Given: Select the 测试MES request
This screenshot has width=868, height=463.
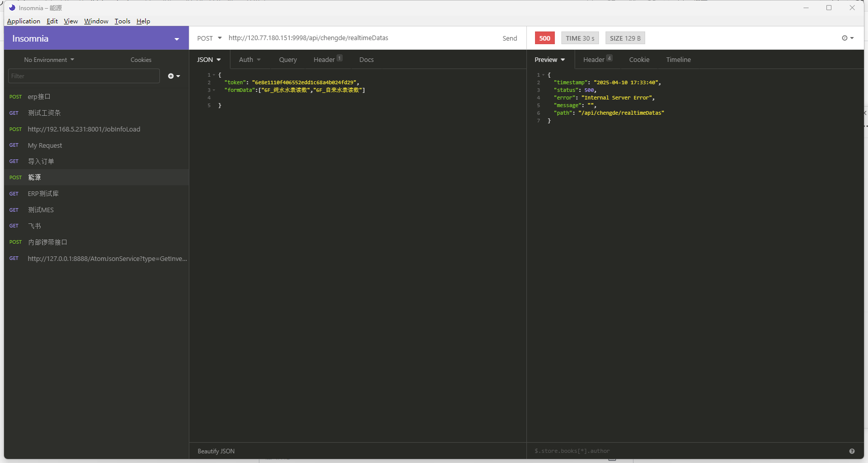Looking at the screenshot, I should (96, 210).
